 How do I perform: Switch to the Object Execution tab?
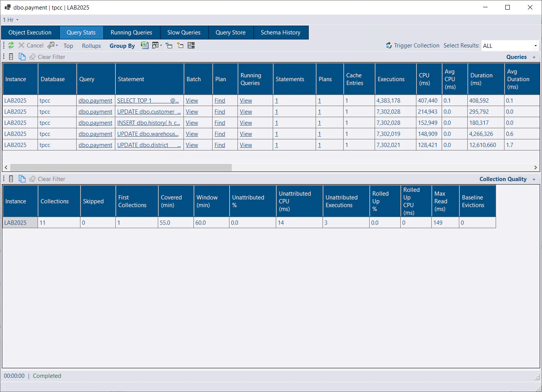point(30,33)
